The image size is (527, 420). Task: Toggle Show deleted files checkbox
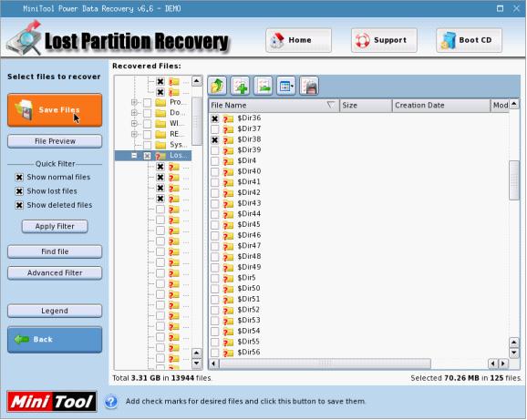click(19, 206)
